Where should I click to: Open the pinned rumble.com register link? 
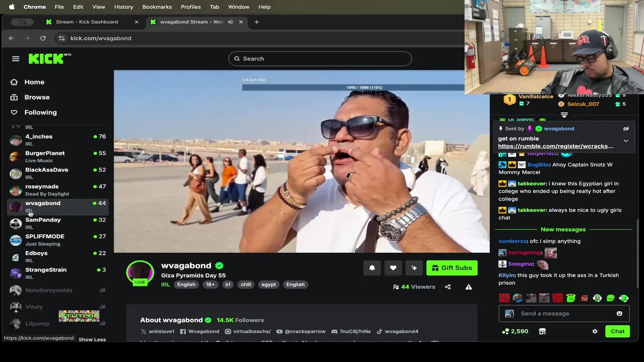555,146
